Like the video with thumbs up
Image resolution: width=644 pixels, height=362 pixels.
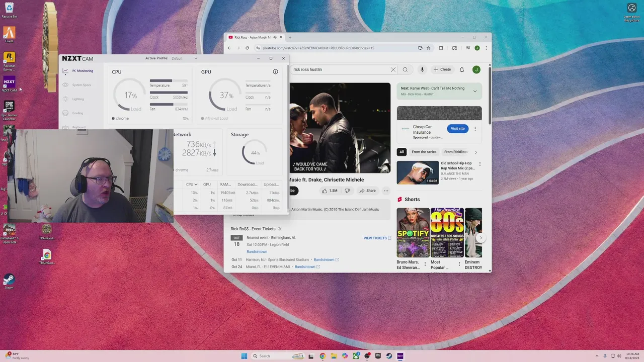pos(330,191)
